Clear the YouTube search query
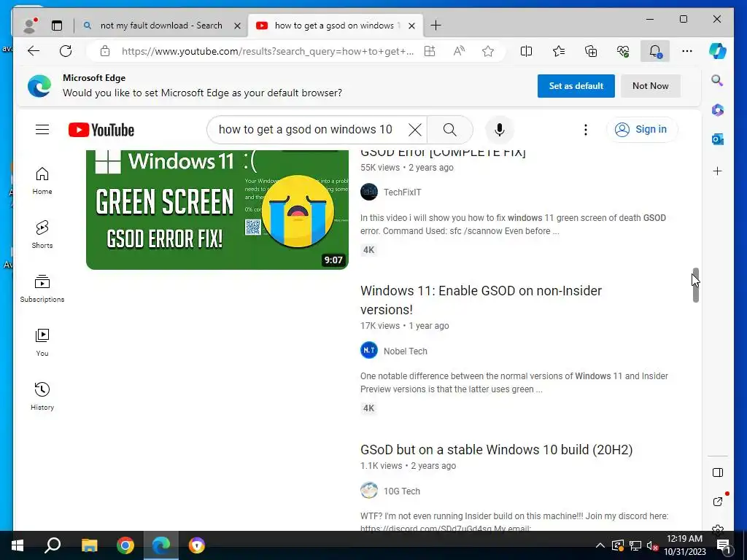 [x=415, y=130]
